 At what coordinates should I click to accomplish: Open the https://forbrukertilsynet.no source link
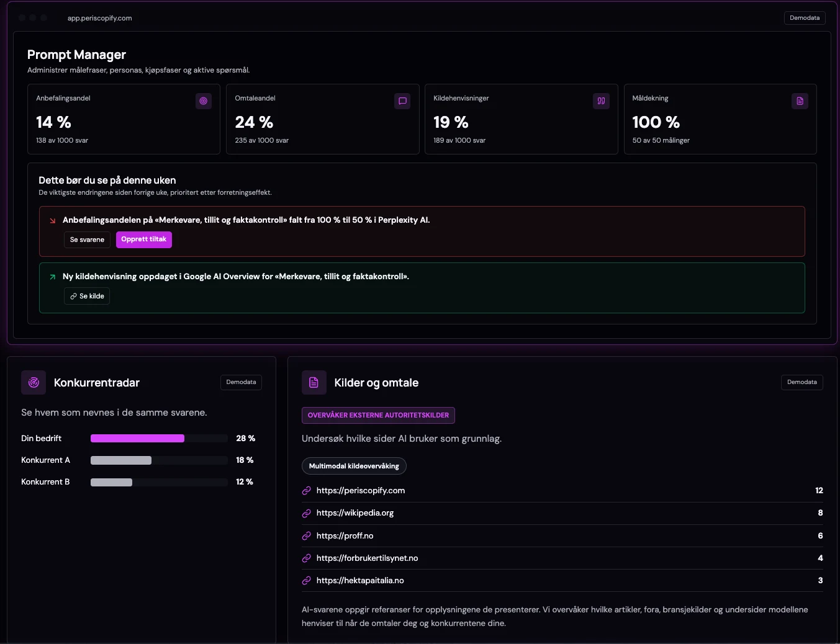(x=368, y=558)
